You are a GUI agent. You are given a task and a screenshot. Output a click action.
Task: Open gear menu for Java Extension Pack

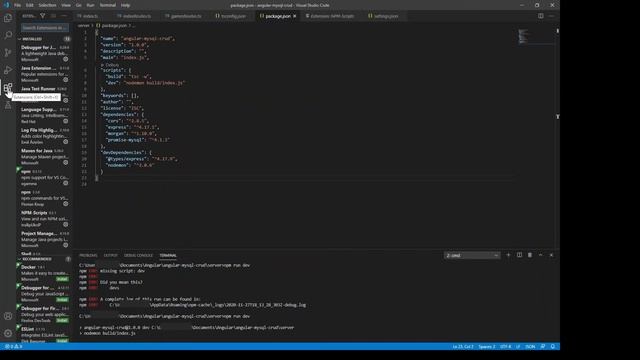[66, 80]
